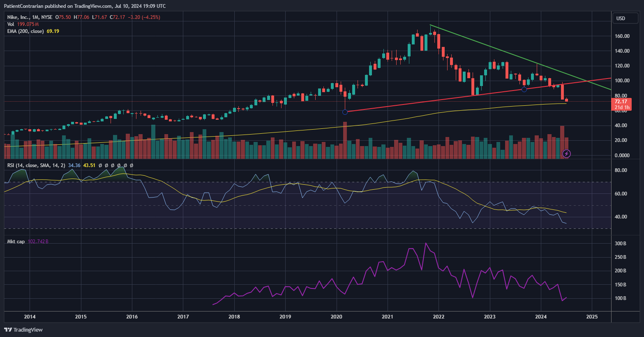Click the 2017 label on the time axis
The width and height of the screenshot is (644, 337).
pos(183,317)
